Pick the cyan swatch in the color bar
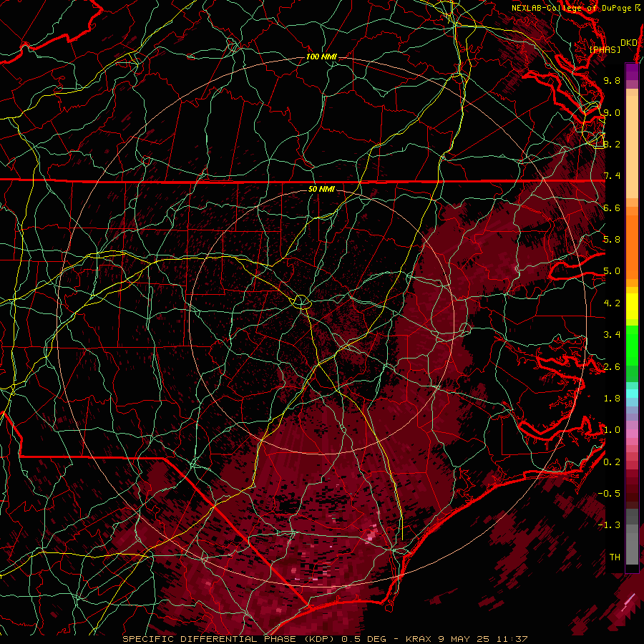This screenshot has height=644, width=644. click(x=632, y=394)
